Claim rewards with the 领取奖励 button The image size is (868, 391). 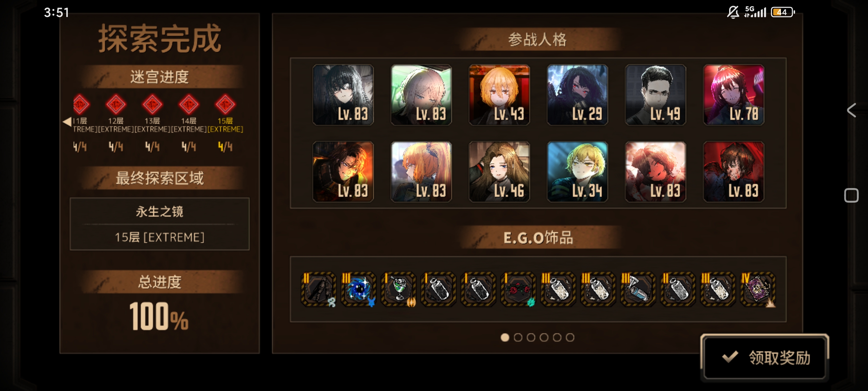click(x=764, y=357)
